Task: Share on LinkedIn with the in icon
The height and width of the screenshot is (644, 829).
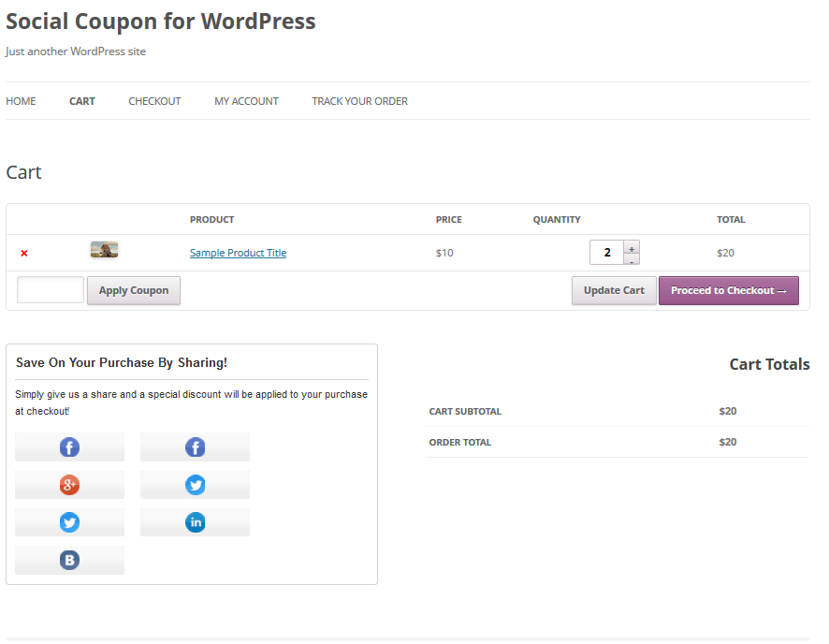Action: 196,522
